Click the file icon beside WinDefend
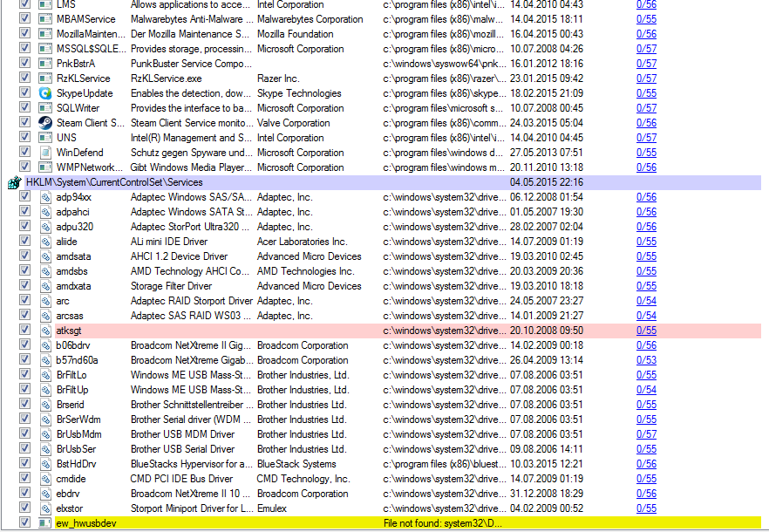 (46, 153)
